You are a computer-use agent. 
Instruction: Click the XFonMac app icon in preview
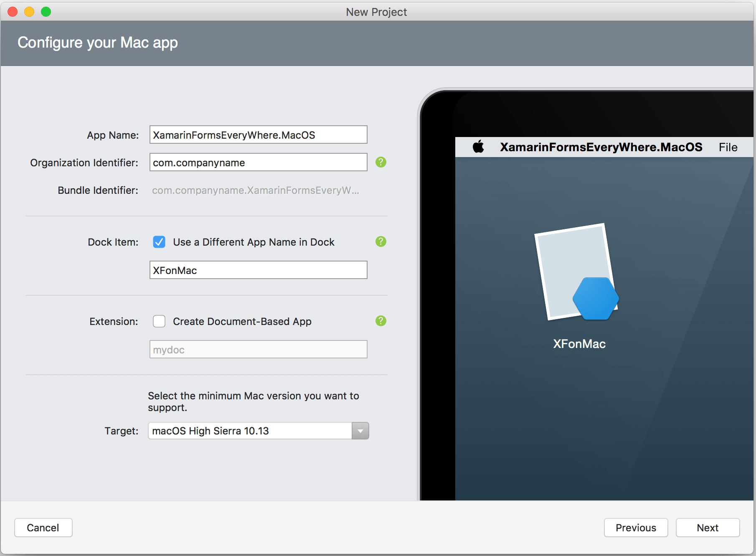[x=577, y=272]
